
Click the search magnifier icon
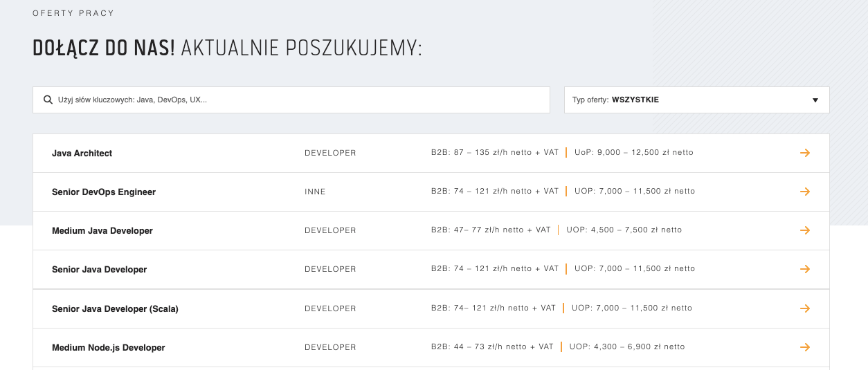[x=48, y=100]
